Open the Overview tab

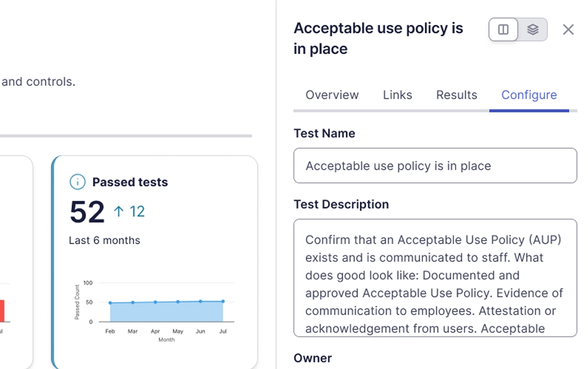click(332, 95)
